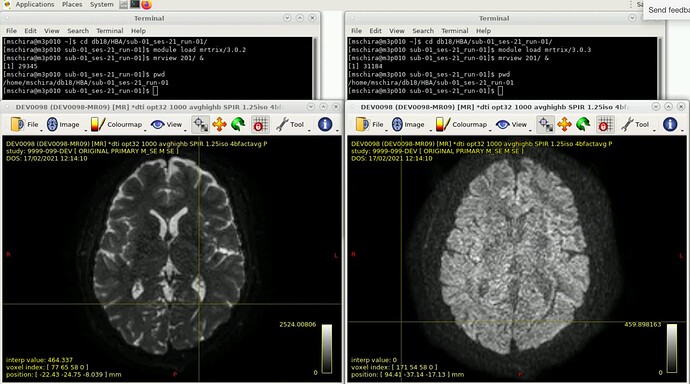Open File menu in right mrview window
The width and height of the screenshot is (690, 384).
[x=370, y=124]
